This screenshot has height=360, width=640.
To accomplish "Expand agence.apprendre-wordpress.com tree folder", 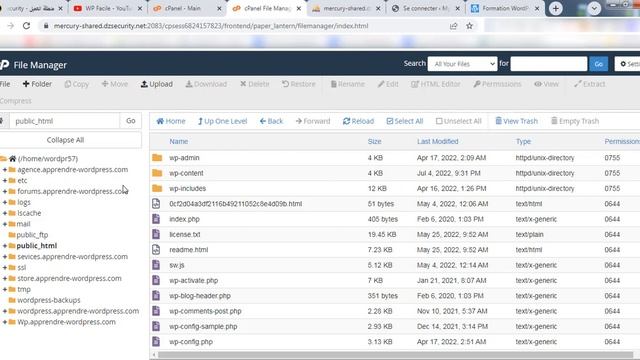I will pyautogui.click(x=5, y=169).
